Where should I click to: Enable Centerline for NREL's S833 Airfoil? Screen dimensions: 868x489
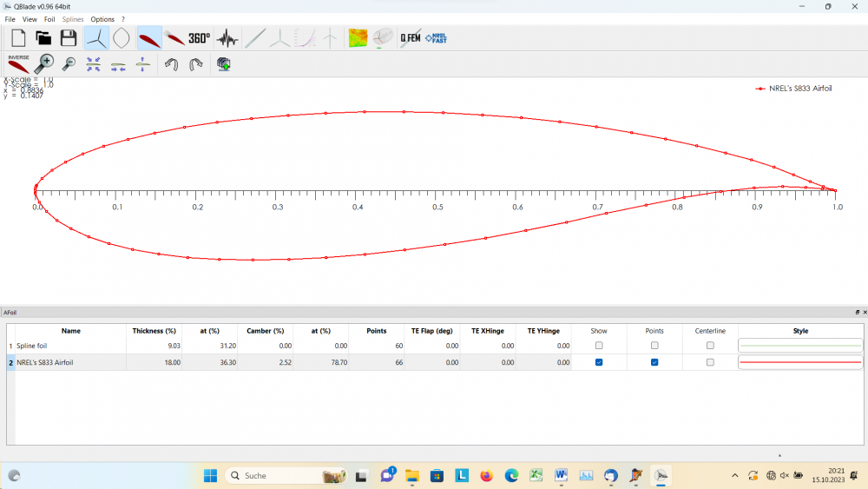tap(710, 362)
